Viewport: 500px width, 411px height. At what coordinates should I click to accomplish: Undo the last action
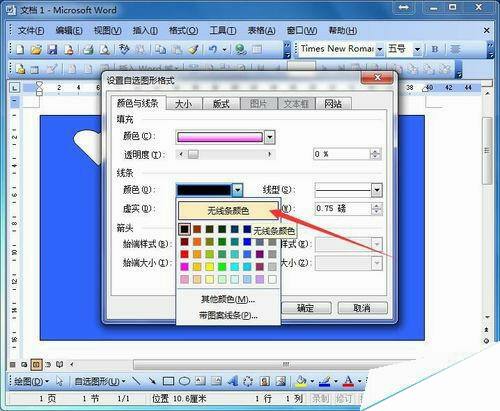tap(213, 50)
